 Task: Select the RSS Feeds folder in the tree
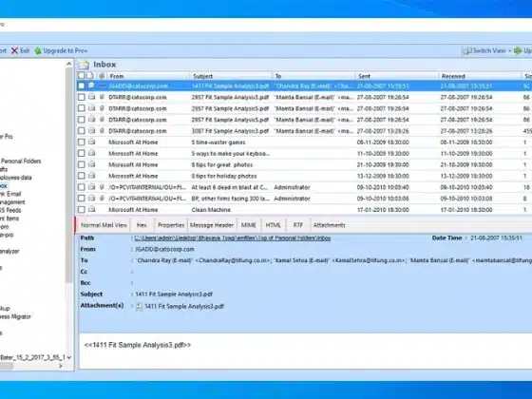(x=10, y=210)
